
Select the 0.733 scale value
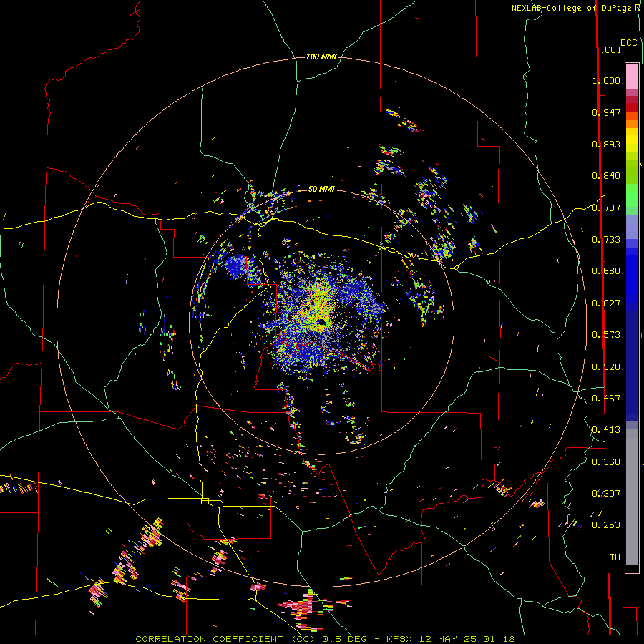pyautogui.click(x=606, y=240)
